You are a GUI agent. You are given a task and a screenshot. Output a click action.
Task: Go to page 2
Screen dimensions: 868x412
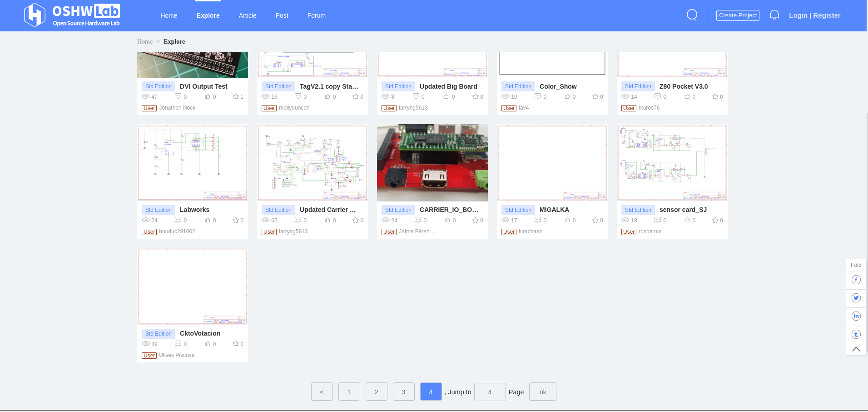pyautogui.click(x=377, y=392)
